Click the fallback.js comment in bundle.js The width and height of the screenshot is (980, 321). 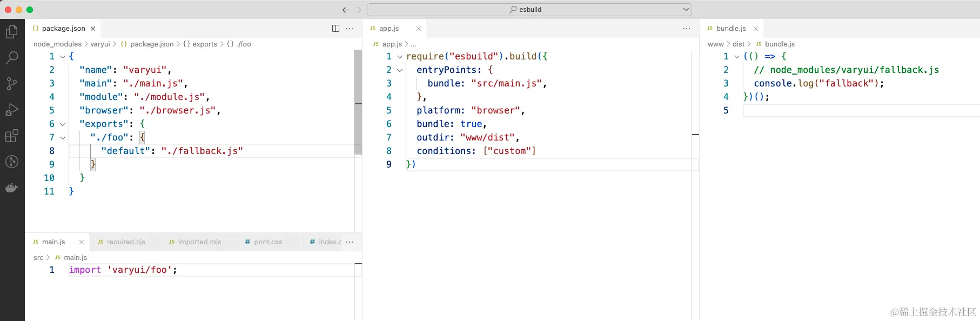[847, 70]
